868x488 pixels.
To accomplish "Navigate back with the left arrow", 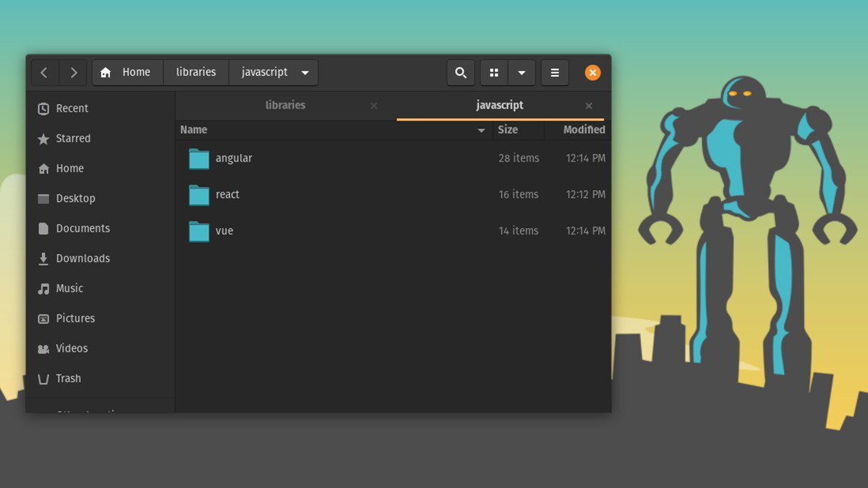I will pyautogui.click(x=44, y=72).
